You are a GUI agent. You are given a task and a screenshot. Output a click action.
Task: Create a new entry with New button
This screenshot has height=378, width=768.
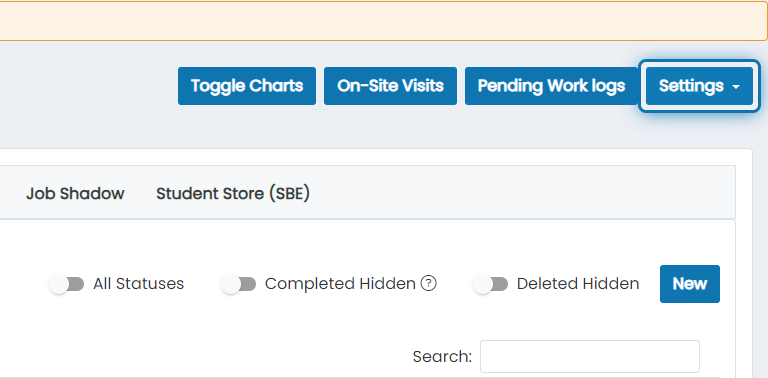[690, 284]
